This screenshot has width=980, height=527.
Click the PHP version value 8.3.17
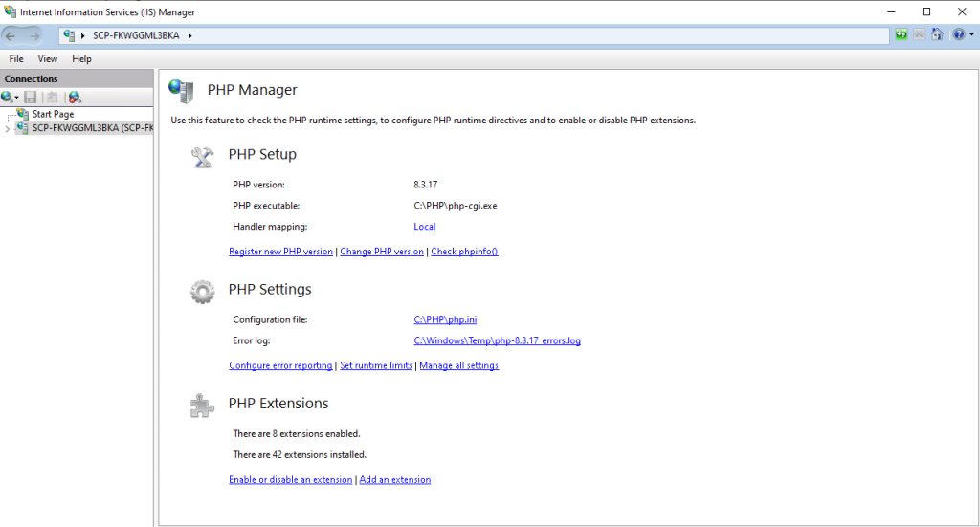426,185
